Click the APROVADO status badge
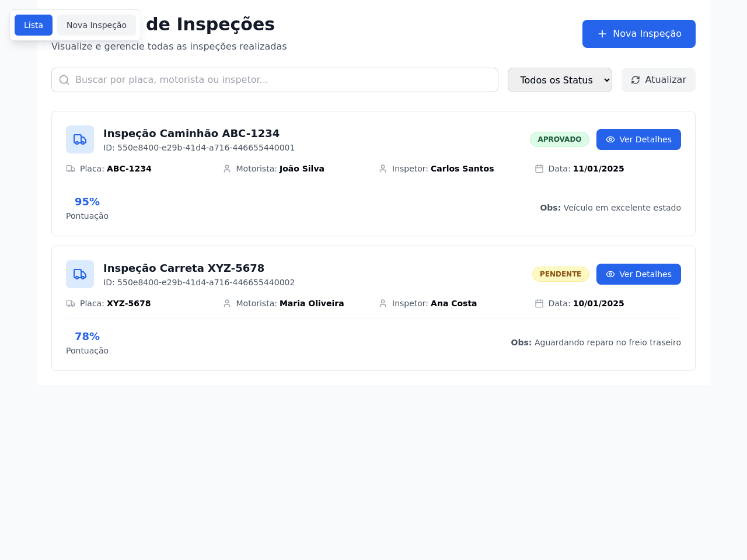The height and width of the screenshot is (560, 747). (x=560, y=139)
